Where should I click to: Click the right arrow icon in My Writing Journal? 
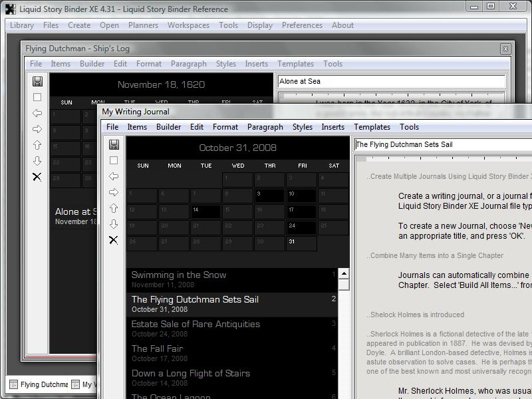click(114, 192)
